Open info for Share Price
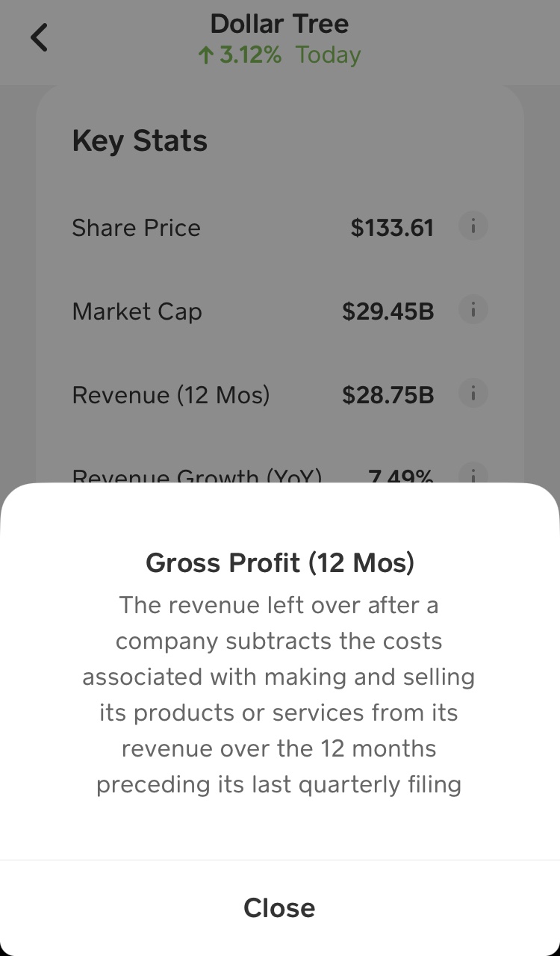560x956 pixels. (x=473, y=226)
